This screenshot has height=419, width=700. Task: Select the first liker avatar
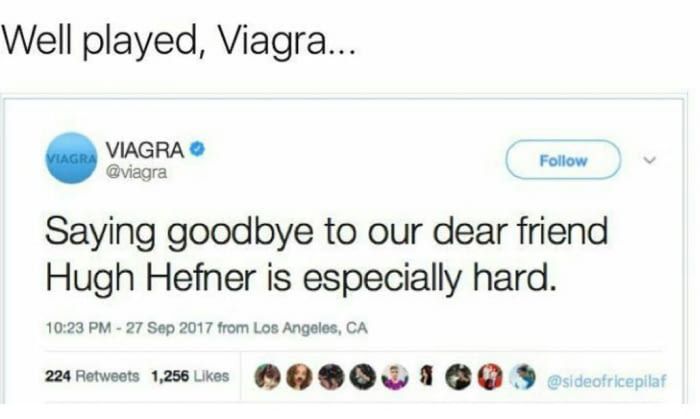tap(267, 377)
